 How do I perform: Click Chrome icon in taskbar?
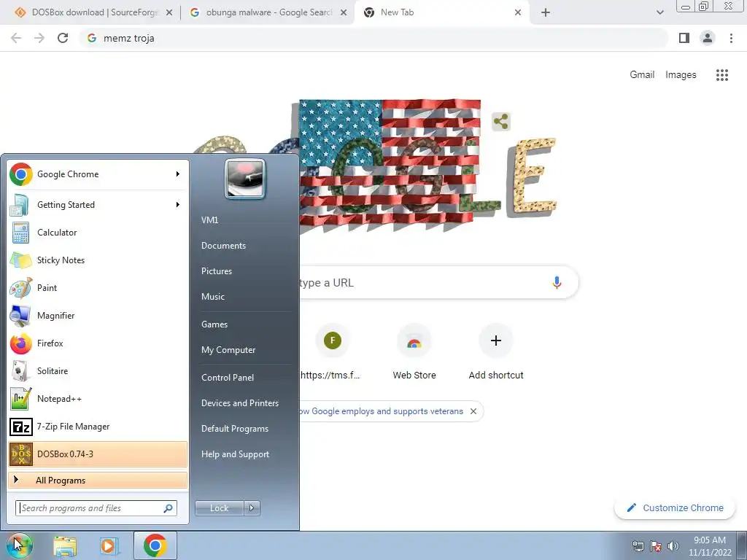(x=155, y=545)
